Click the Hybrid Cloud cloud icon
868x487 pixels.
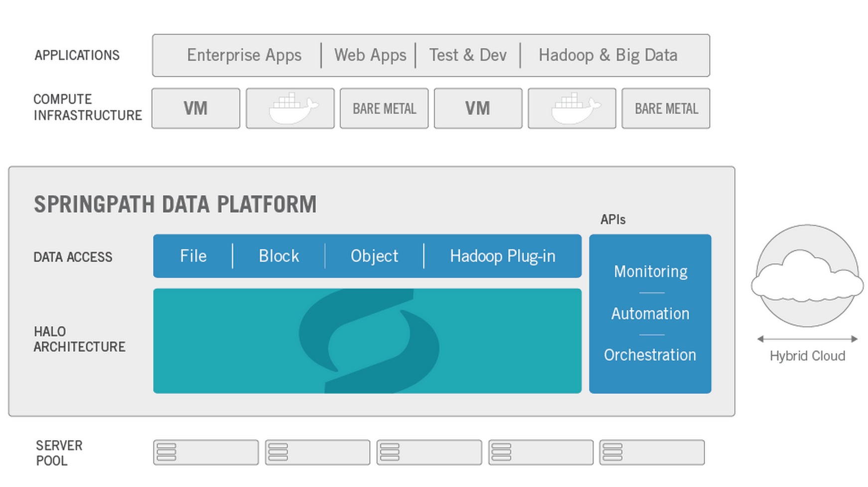(x=807, y=276)
